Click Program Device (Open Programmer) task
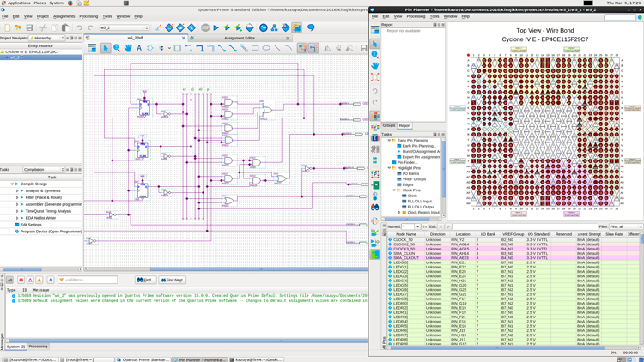Screen dimensions: 644x362 [x=51, y=232]
